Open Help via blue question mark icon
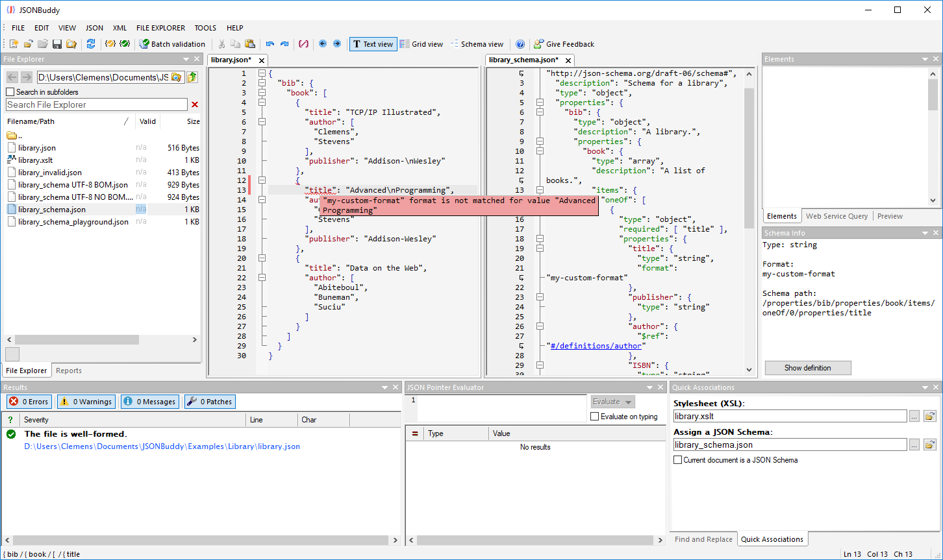Viewport: 943px width, 560px height. [x=520, y=44]
